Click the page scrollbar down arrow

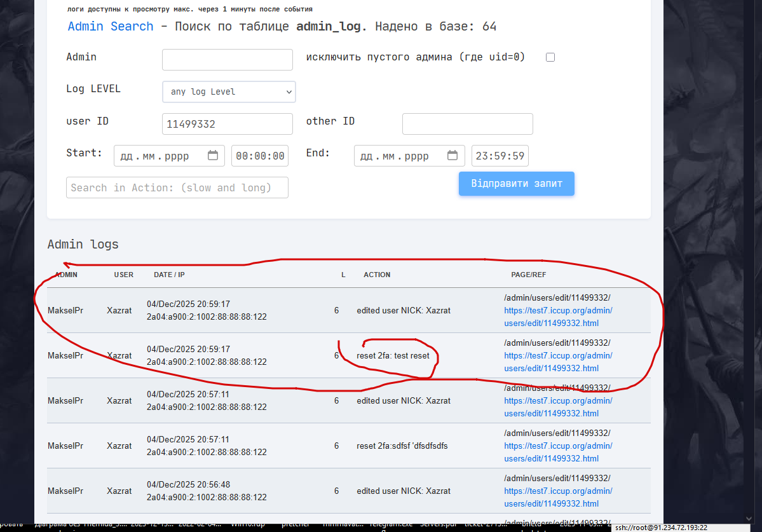coord(749,519)
